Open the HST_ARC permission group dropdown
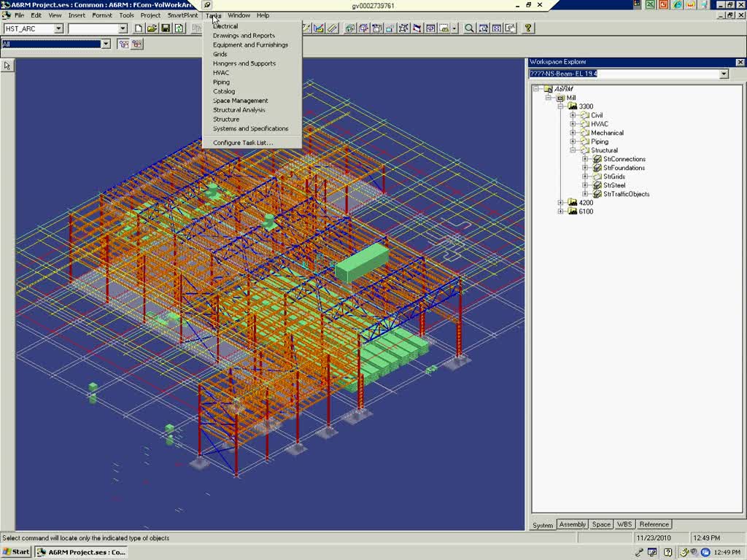 [x=58, y=28]
